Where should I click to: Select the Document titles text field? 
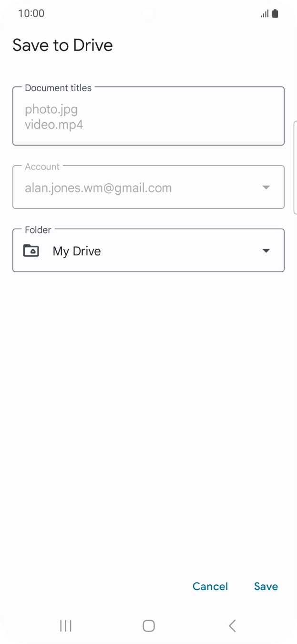(148, 116)
